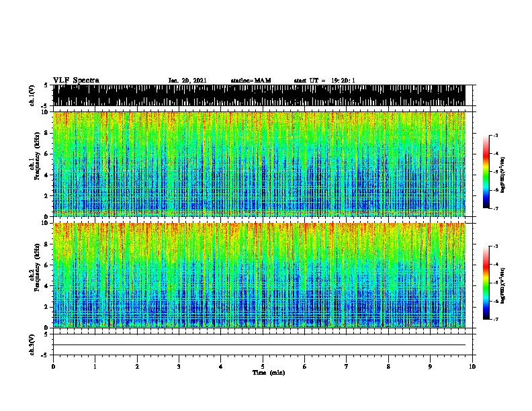The height and width of the screenshot is (411, 532).
Task: Click the "-3" label on ch.2 colorbar
Action: (495, 246)
